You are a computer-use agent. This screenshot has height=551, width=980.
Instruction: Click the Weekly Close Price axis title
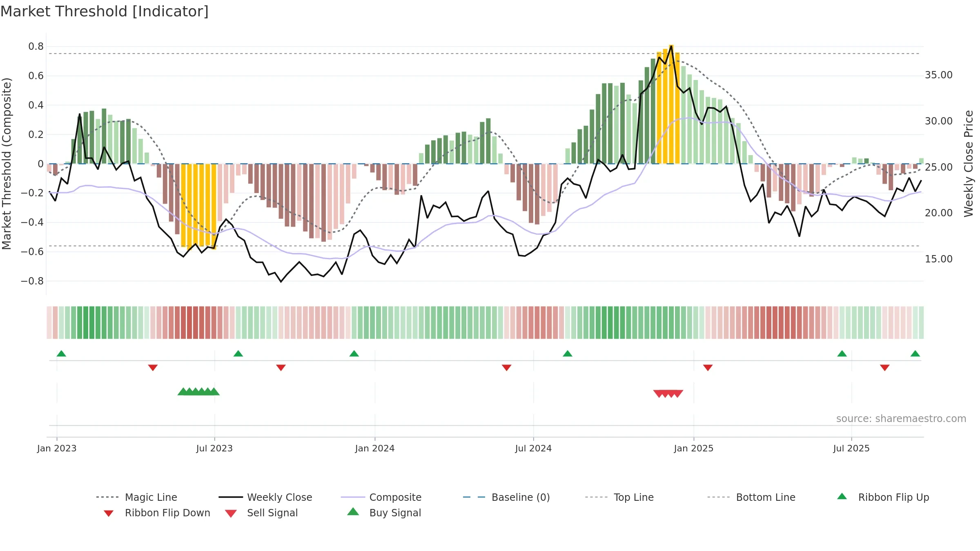click(969, 164)
